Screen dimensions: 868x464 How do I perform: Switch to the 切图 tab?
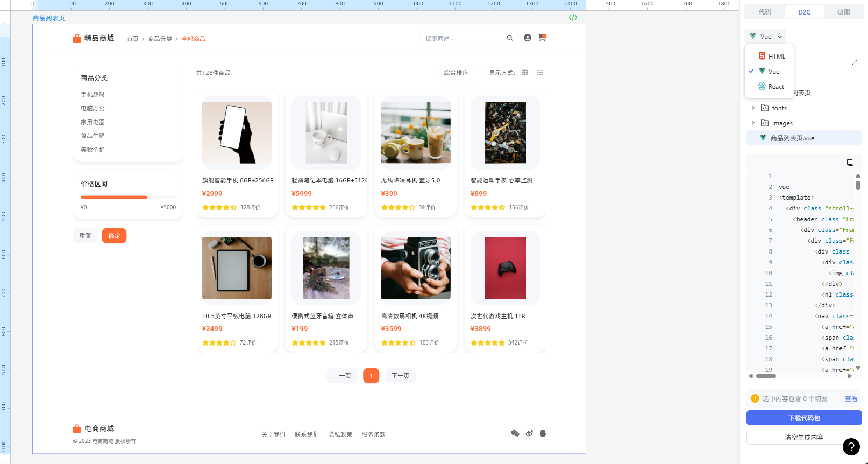click(x=843, y=12)
